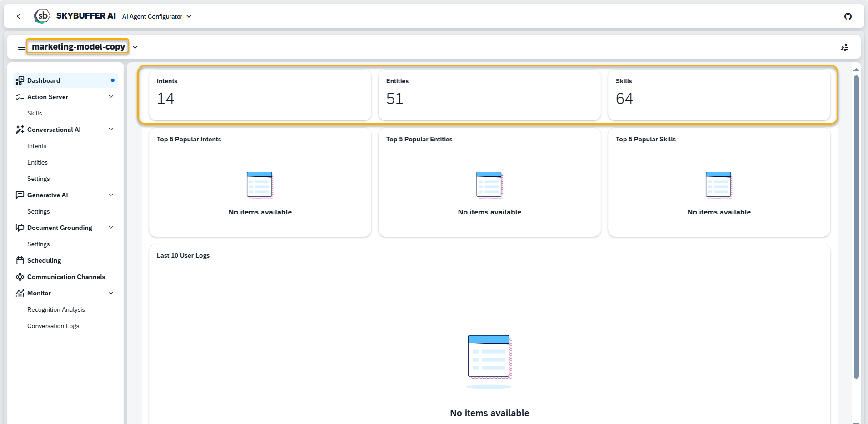The height and width of the screenshot is (424, 868).
Task: Collapse the Conversational AI section
Action: [111, 130]
